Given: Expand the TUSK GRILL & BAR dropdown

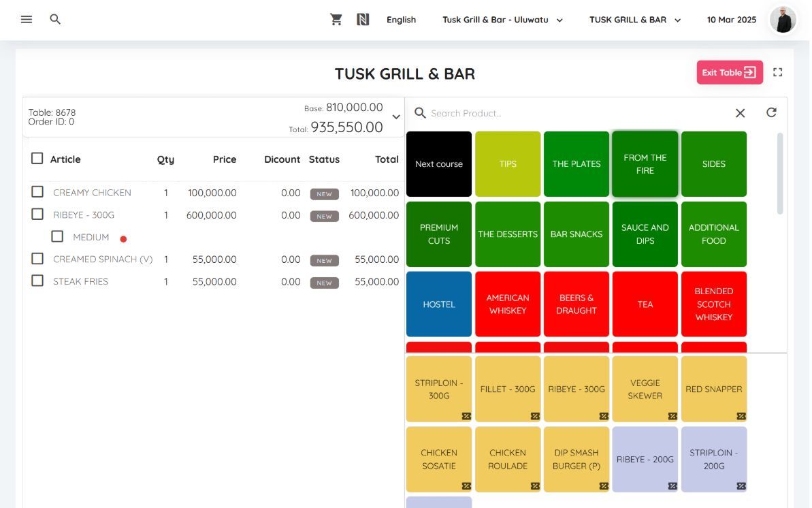Looking at the screenshot, I should [635, 20].
